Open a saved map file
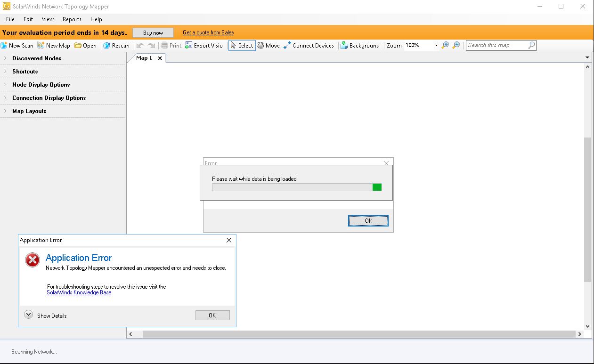594x364 pixels. click(85, 46)
